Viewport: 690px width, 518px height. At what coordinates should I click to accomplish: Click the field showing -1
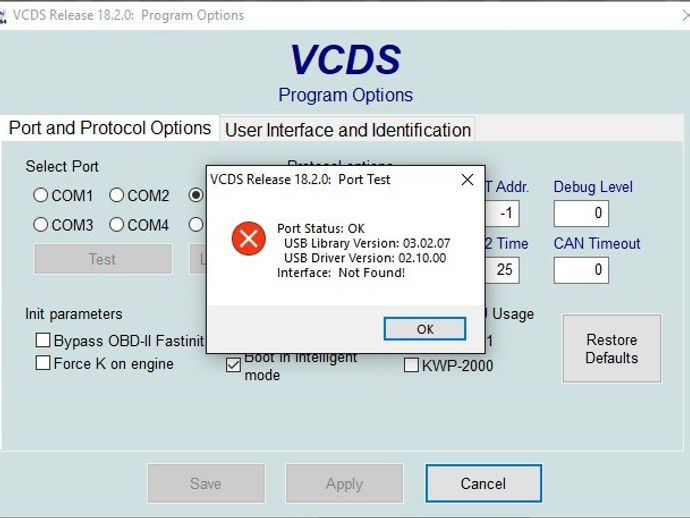click(x=503, y=213)
